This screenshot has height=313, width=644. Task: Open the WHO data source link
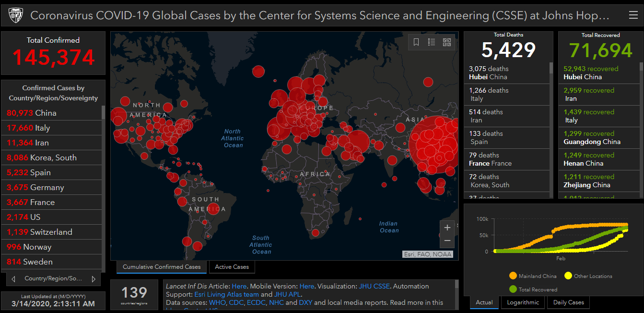217,302
